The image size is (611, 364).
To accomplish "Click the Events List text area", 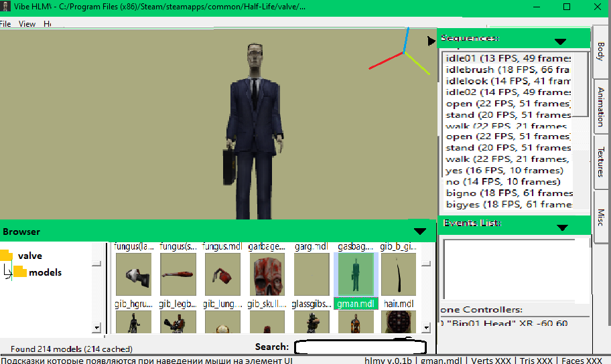I will pos(509,270).
